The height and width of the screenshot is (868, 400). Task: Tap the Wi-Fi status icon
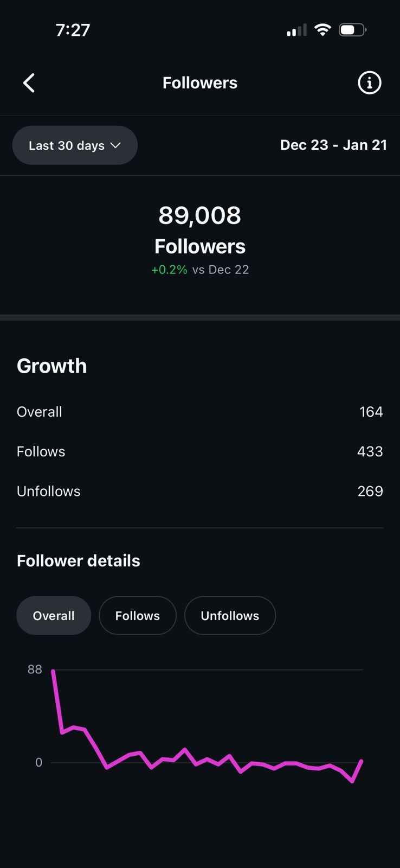pos(322,30)
